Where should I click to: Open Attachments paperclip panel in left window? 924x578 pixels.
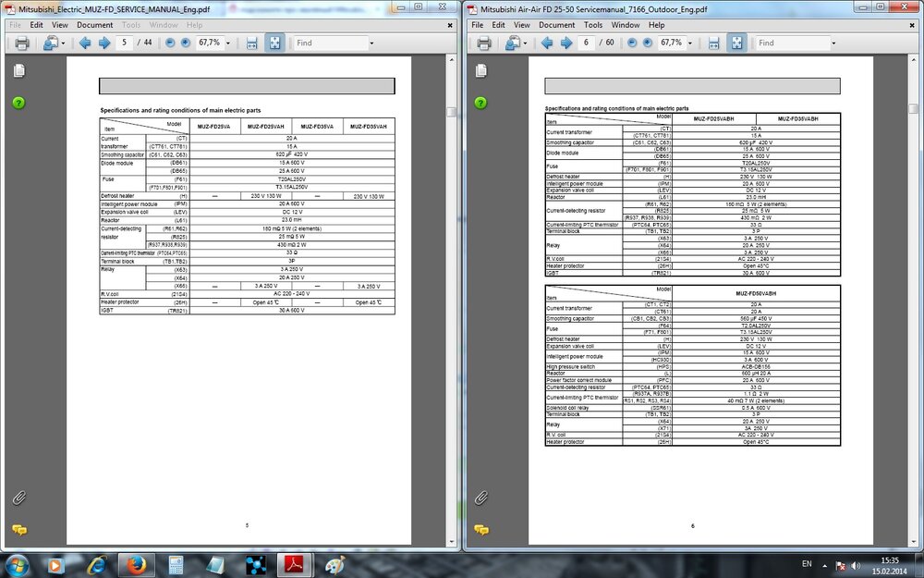click(x=18, y=498)
